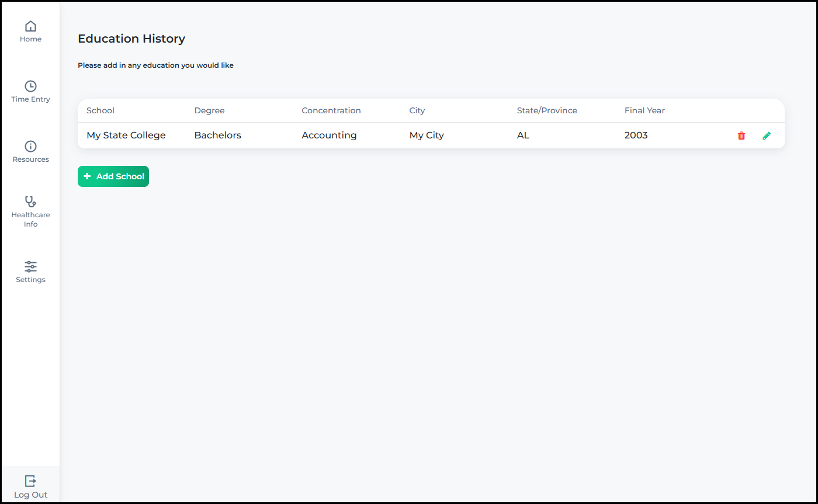Image resolution: width=818 pixels, height=504 pixels.
Task: Click the Time Entry clock icon
Action: pos(30,86)
